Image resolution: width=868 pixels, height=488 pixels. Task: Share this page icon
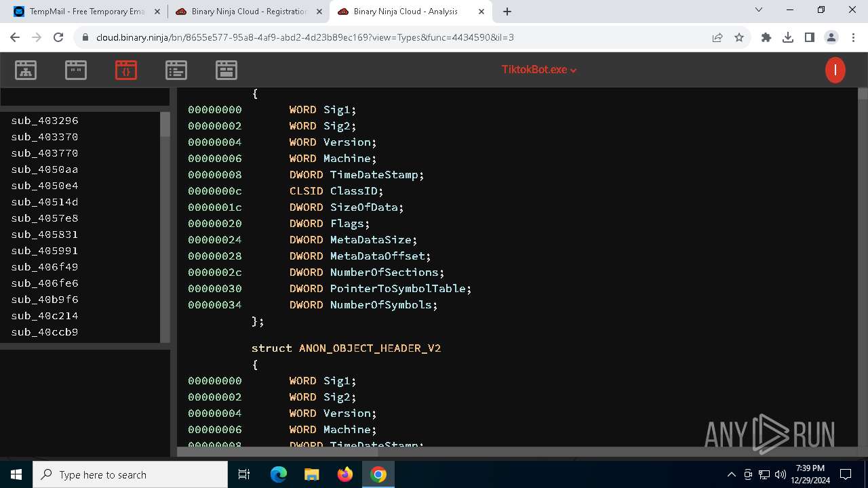[717, 37]
